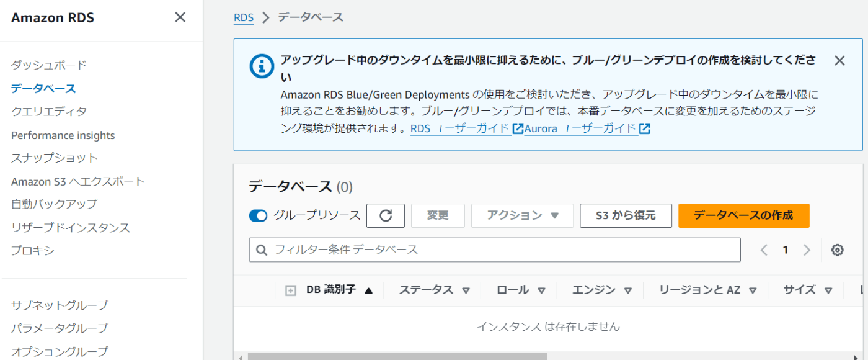Open the アクション dropdown menu
The height and width of the screenshot is (360, 868).
[522, 215]
